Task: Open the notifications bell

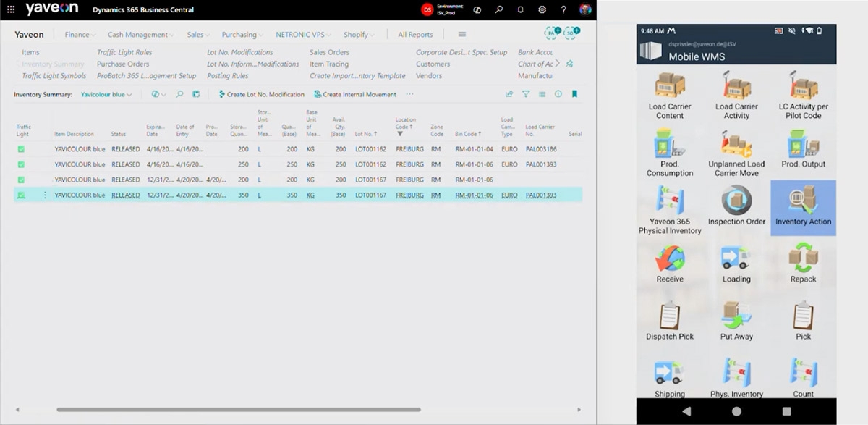Action: coord(521,9)
